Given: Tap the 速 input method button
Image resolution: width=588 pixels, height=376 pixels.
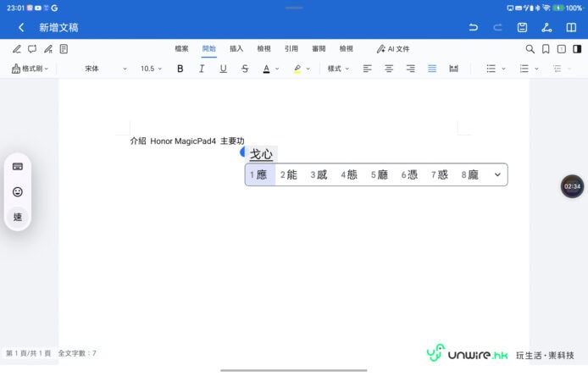Looking at the screenshot, I should [x=18, y=217].
